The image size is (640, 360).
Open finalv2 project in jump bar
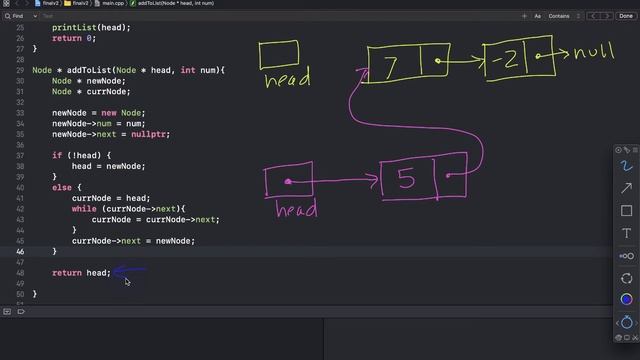(47, 3)
